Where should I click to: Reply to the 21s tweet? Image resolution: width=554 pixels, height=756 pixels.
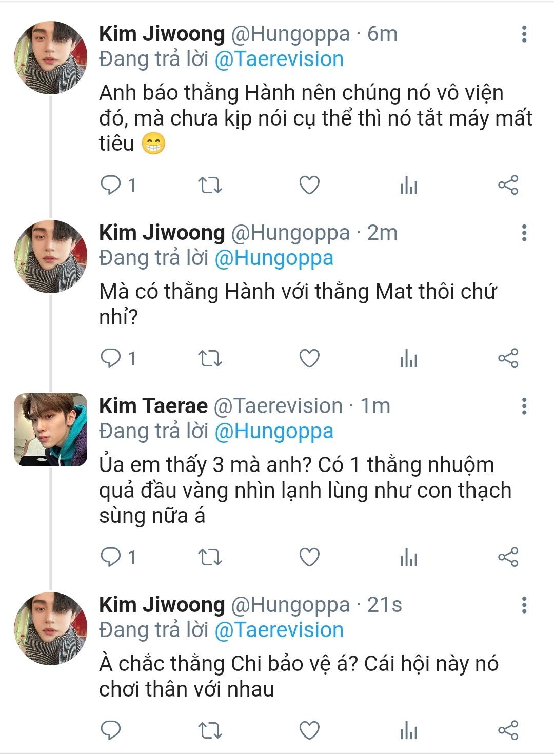[x=111, y=730]
